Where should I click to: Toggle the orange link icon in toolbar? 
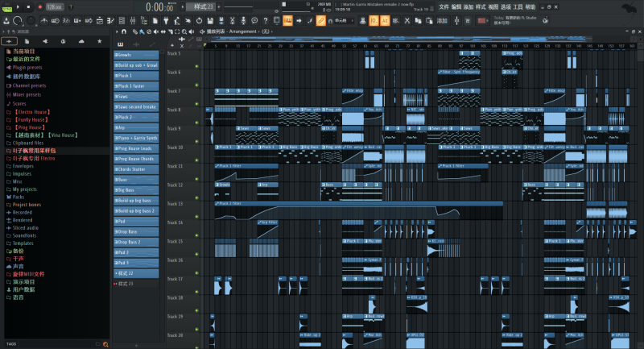point(320,21)
